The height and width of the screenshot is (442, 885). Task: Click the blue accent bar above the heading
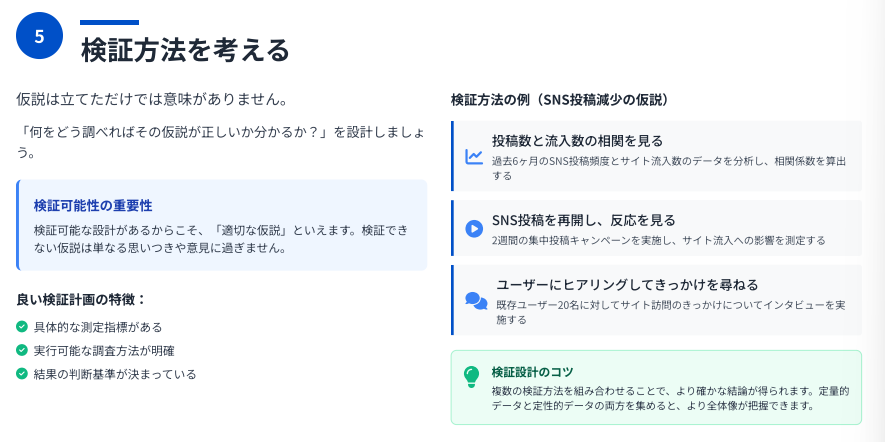(109, 23)
